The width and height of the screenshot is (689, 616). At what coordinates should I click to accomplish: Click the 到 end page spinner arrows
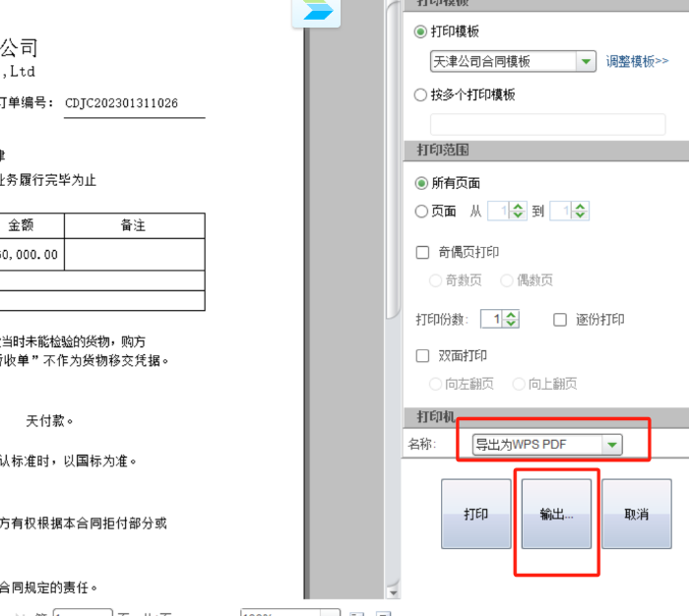581,211
